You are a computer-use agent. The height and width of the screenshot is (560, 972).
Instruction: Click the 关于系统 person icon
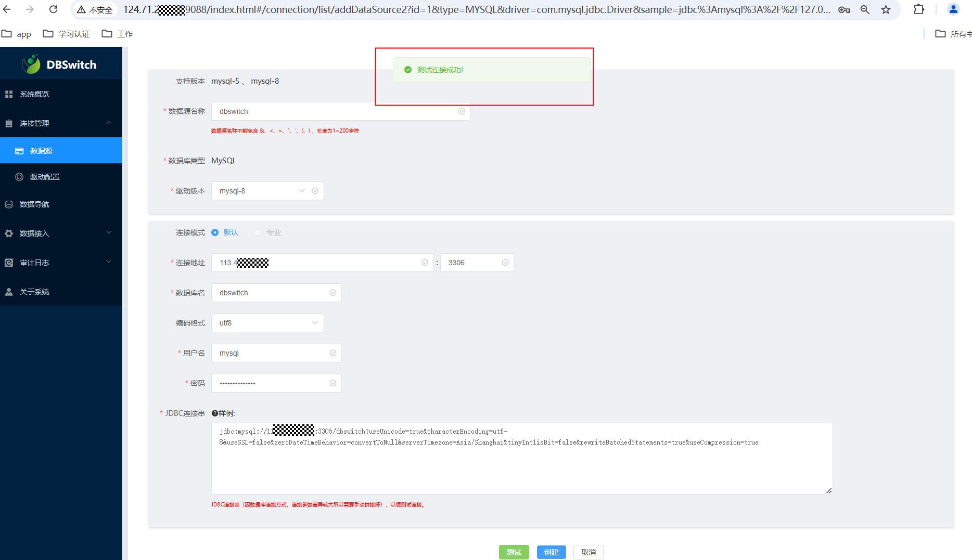tap(9, 292)
